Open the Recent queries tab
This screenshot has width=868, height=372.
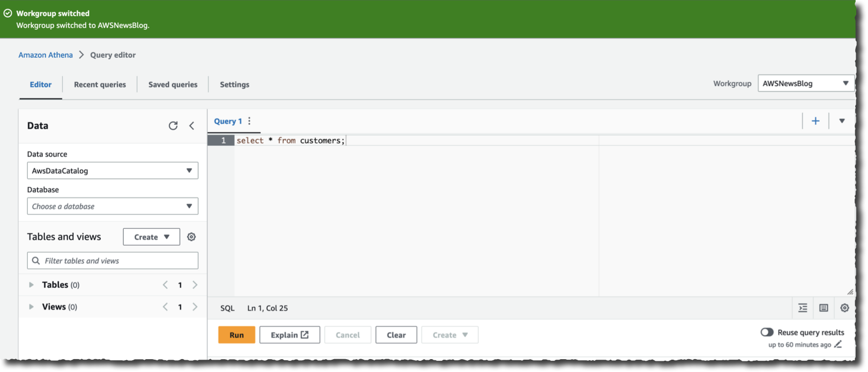100,84
